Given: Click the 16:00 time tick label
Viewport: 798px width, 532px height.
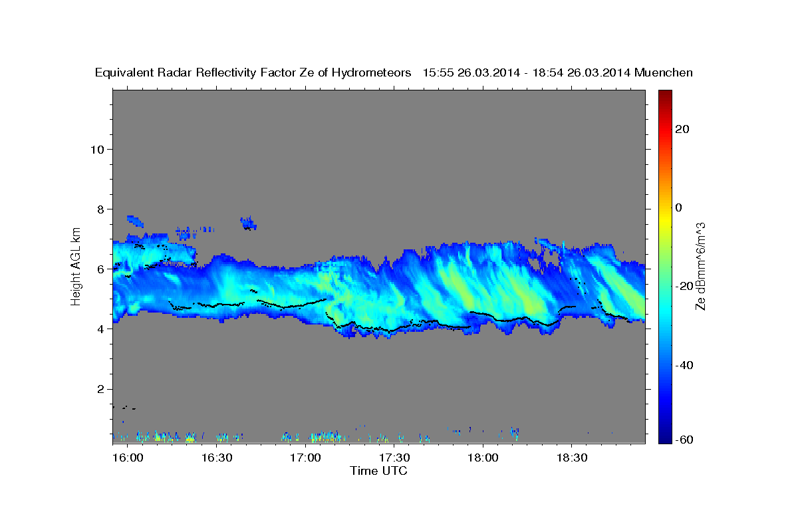Looking at the screenshot, I should coord(128,458).
